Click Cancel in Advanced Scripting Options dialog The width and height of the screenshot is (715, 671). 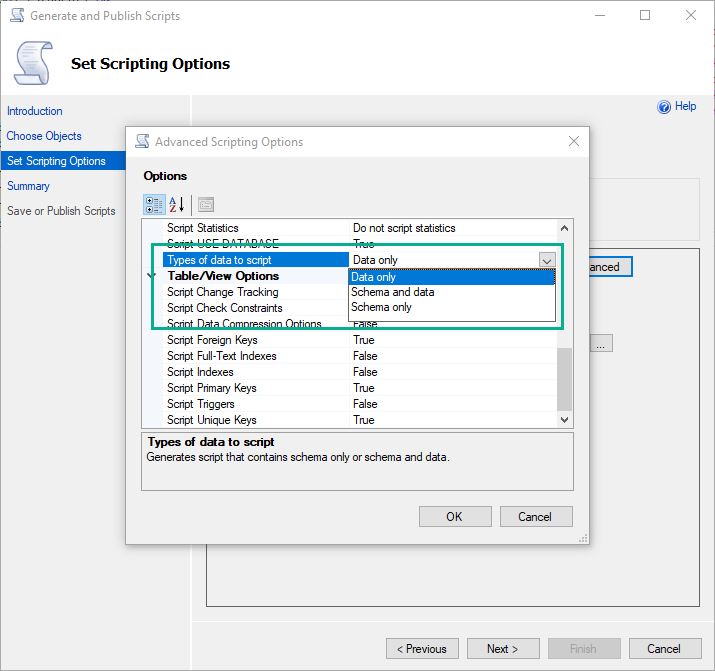coord(535,517)
